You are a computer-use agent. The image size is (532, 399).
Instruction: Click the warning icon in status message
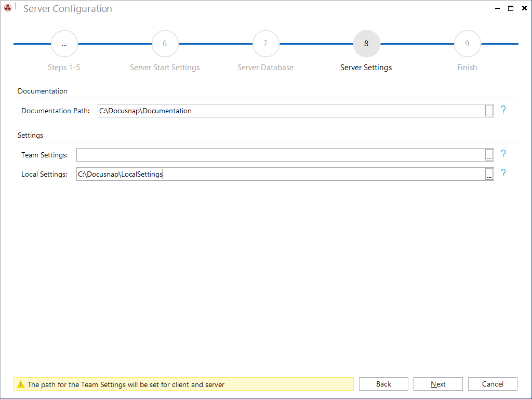click(21, 384)
